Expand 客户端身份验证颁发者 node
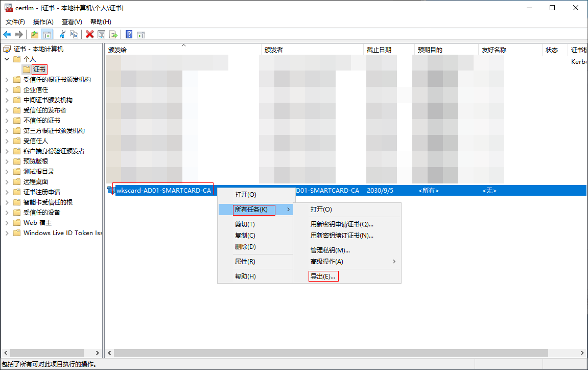 pos(7,151)
